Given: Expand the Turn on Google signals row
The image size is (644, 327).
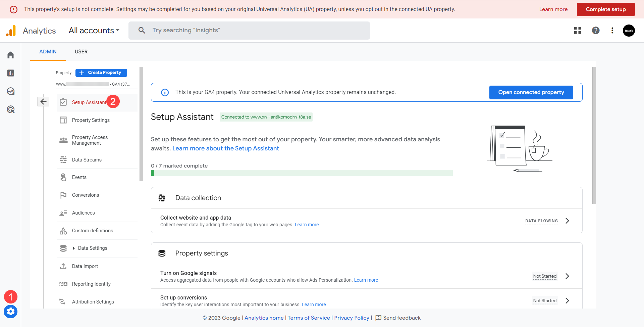Looking at the screenshot, I should point(567,276).
